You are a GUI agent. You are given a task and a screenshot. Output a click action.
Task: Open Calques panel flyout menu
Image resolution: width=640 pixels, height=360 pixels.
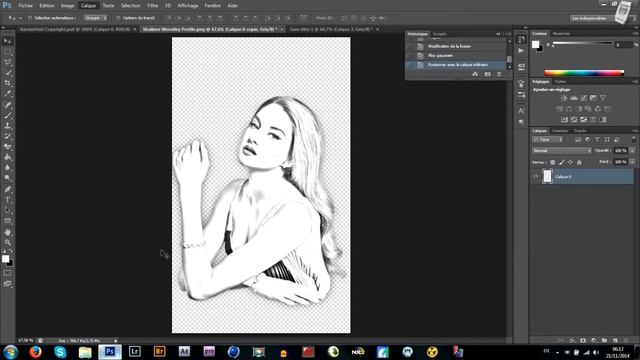click(635, 131)
